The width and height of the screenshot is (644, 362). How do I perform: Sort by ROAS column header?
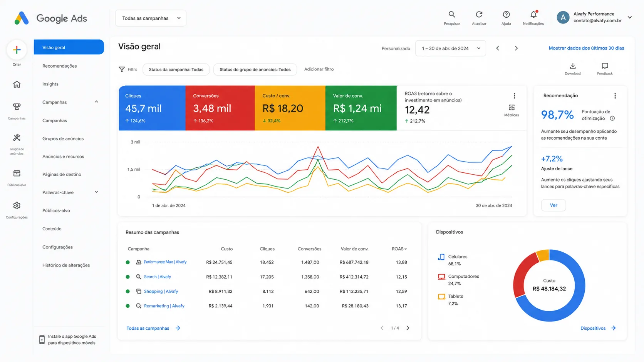399,249
